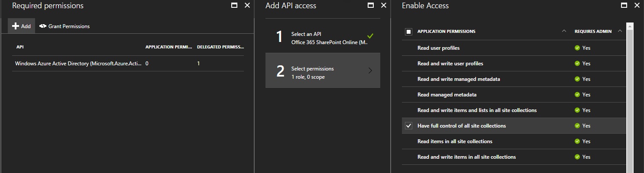The width and height of the screenshot is (644, 173).
Task: Toggle the select-all Application Permissions checkbox
Action: 408,32
